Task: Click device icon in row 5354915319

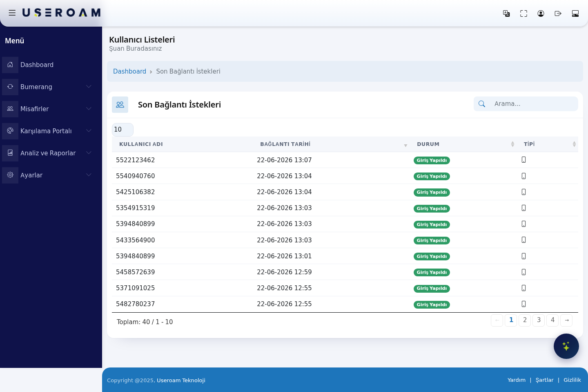Action: (x=524, y=208)
